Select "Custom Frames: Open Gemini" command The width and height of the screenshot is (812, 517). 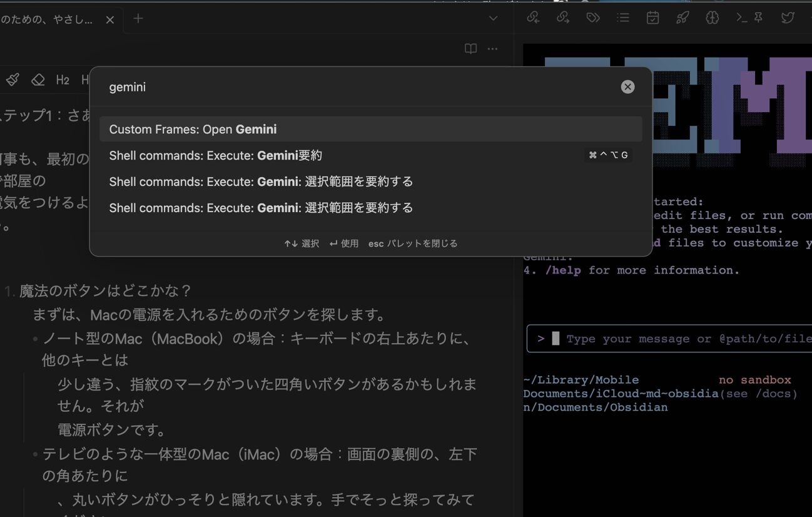[x=370, y=129]
